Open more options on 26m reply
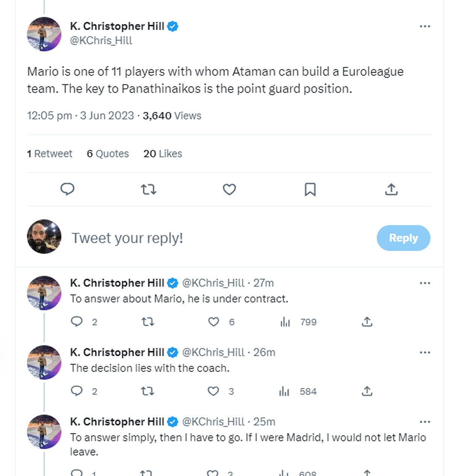Screen dimensions: 451x476 click(425, 352)
